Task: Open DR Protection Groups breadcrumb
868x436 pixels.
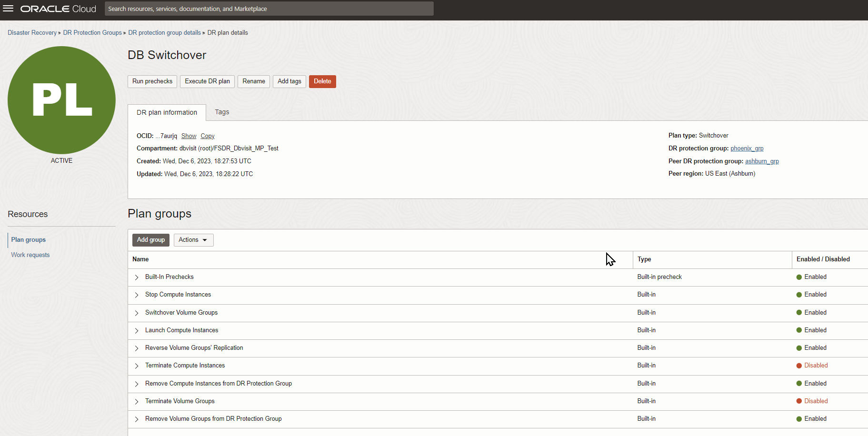Action: 92,33
